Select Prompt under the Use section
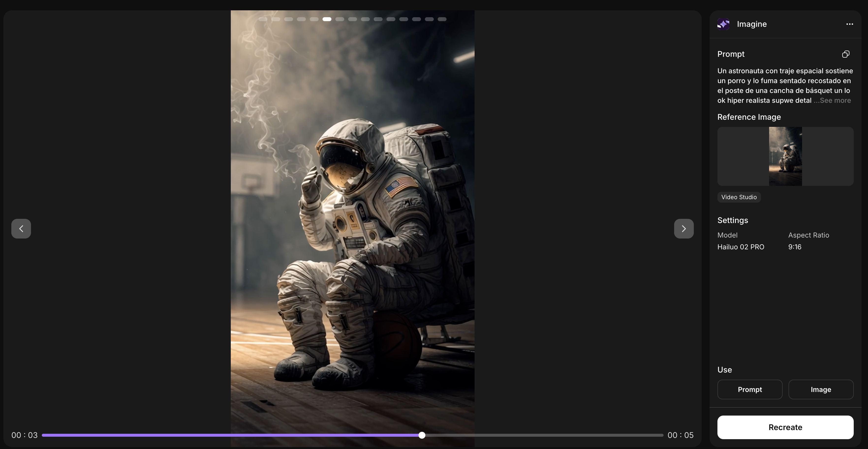This screenshot has height=449, width=868. [x=750, y=389]
